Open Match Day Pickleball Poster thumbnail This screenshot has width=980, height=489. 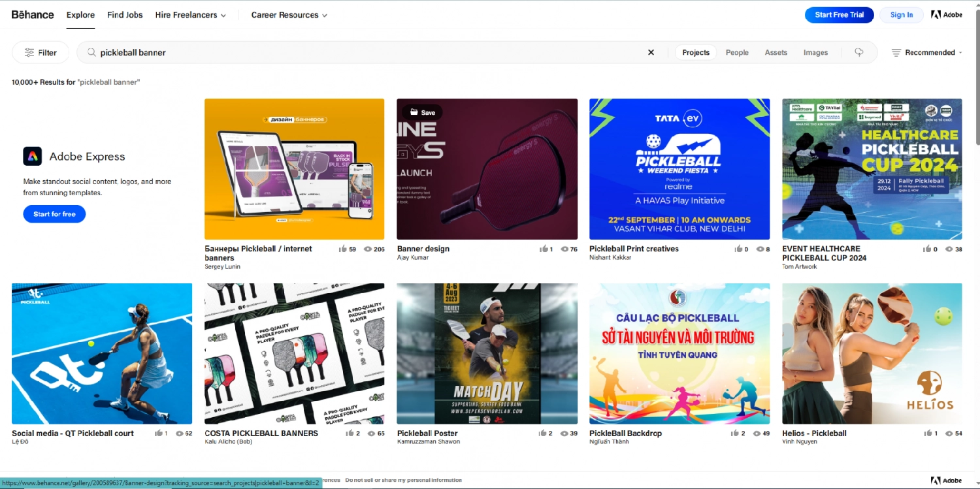pyautogui.click(x=487, y=354)
